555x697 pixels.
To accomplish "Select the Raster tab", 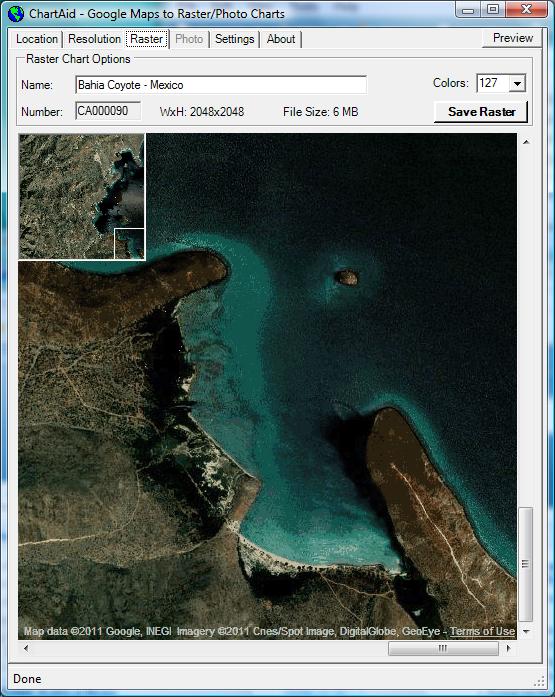I will [x=147, y=39].
